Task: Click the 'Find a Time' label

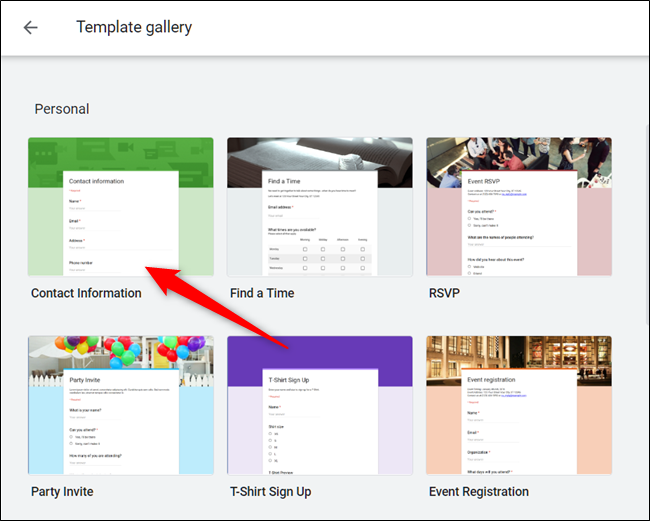Action: 262,293
